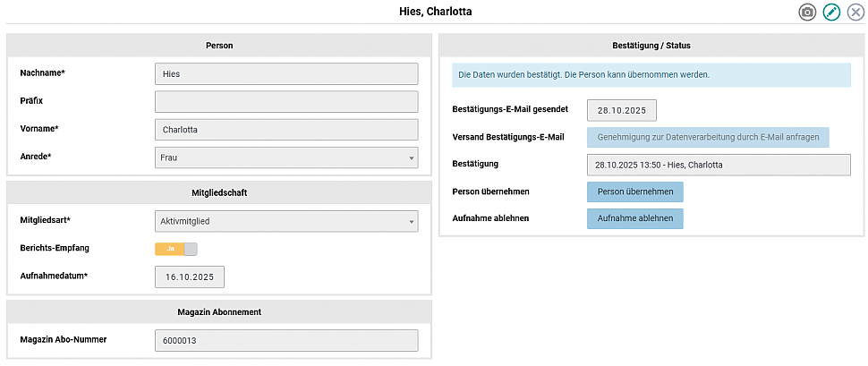
Task: Click the Magazin Abonnement section header
Action: (x=219, y=311)
